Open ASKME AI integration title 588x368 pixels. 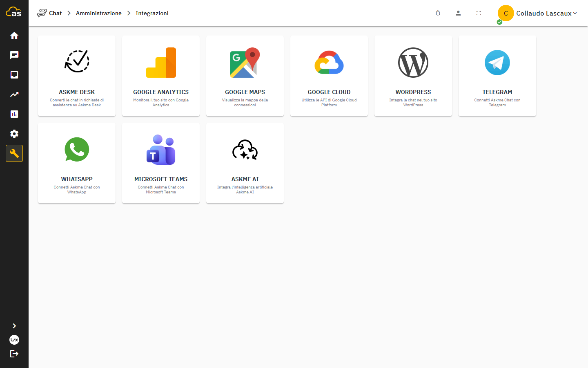coord(245,179)
